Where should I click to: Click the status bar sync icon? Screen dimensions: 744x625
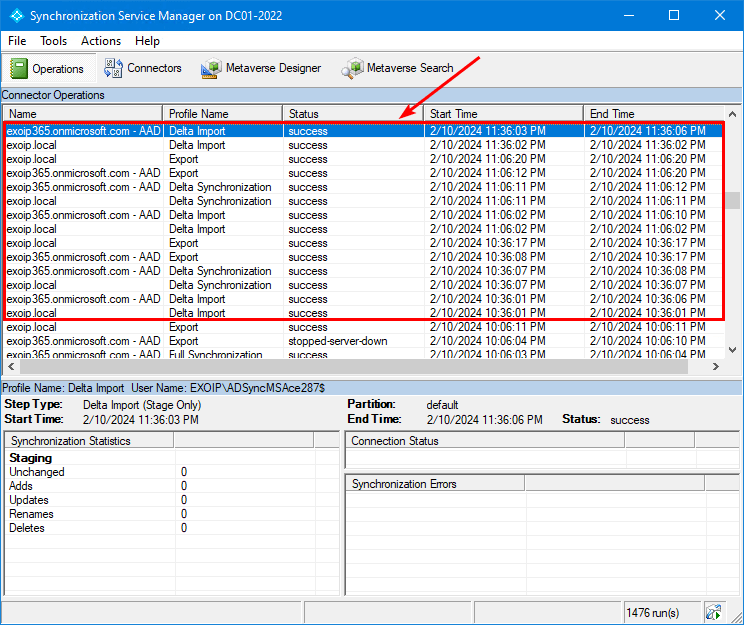coord(713,612)
